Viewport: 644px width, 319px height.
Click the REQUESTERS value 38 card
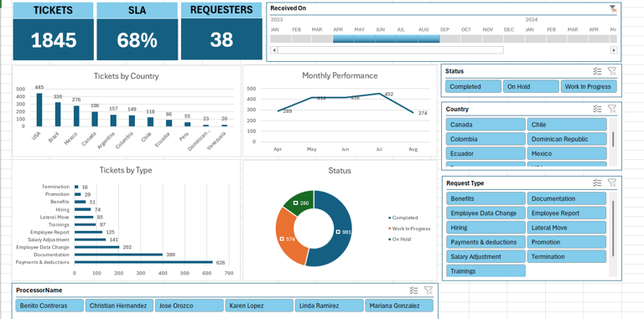(x=221, y=40)
